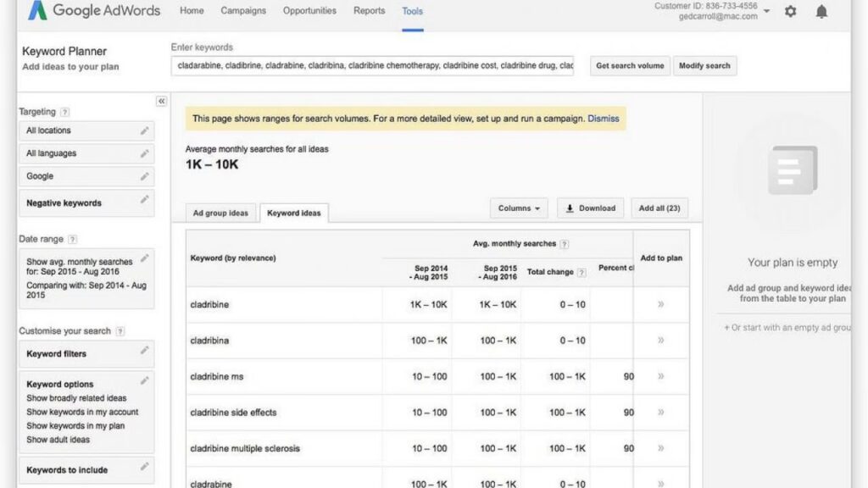The height and width of the screenshot is (488, 868).
Task: Click the Avg. monthly searches help icon
Action: coord(565,244)
